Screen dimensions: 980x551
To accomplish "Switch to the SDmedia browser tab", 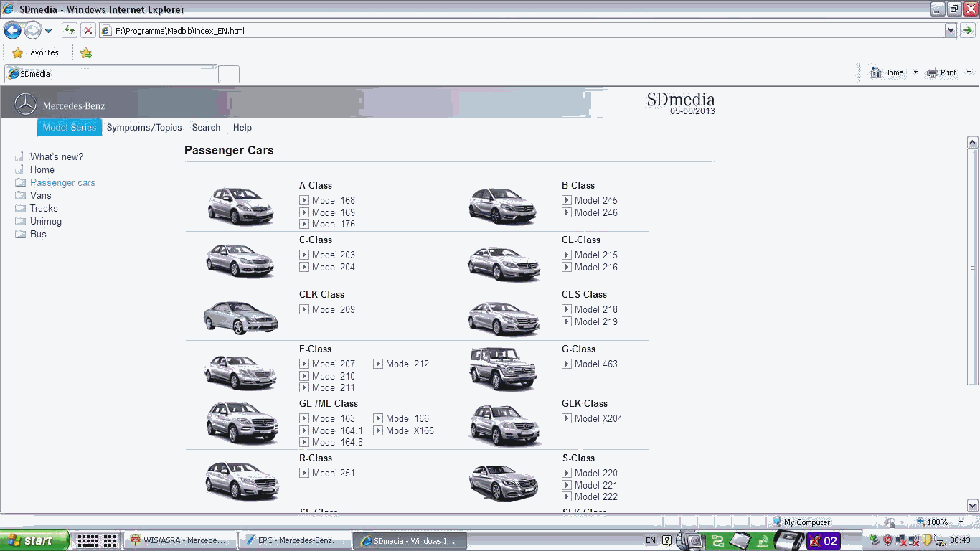I will point(111,74).
